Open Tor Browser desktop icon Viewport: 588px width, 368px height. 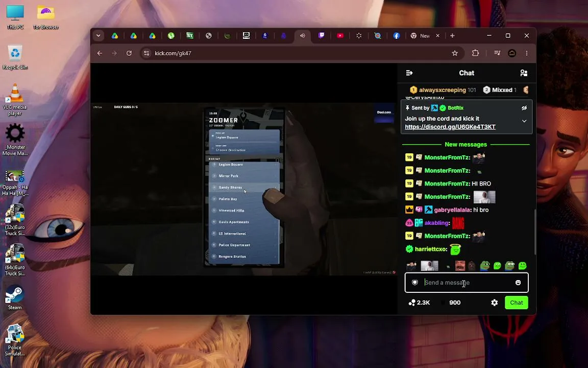pos(46,18)
